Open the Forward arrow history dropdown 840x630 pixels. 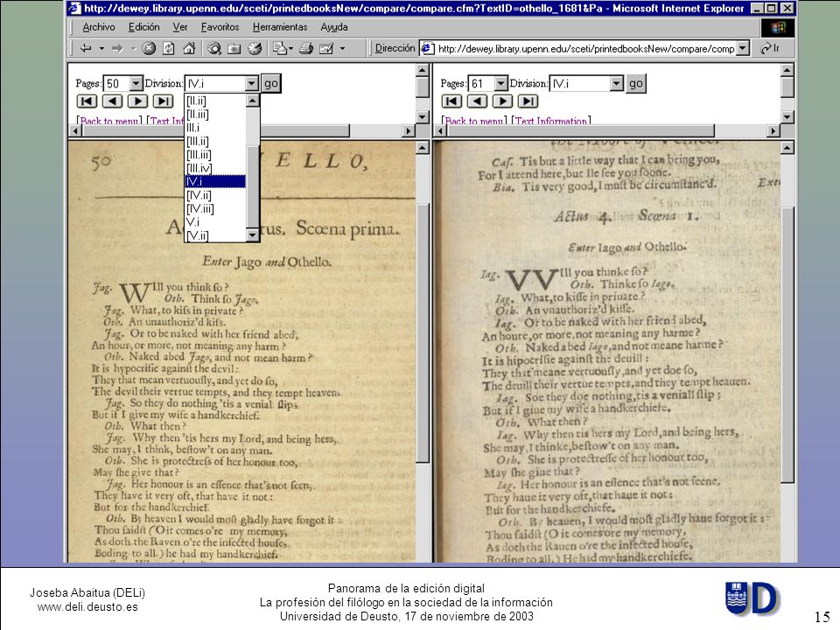pyautogui.click(x=133, y=49)
